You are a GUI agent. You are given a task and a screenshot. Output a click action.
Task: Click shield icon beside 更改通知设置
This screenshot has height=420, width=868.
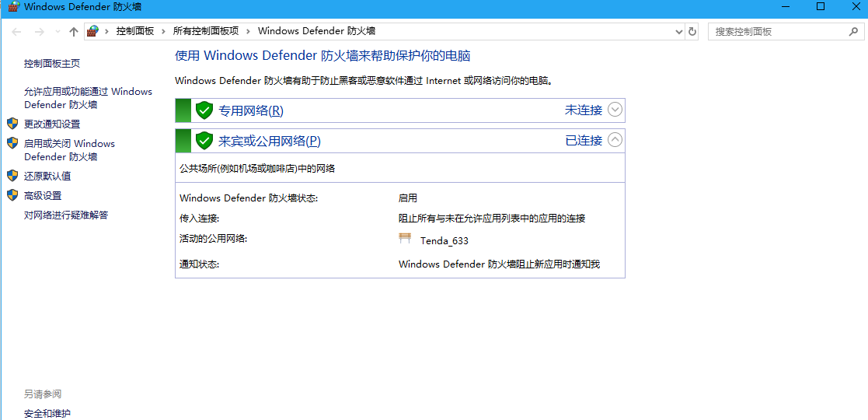12,123
